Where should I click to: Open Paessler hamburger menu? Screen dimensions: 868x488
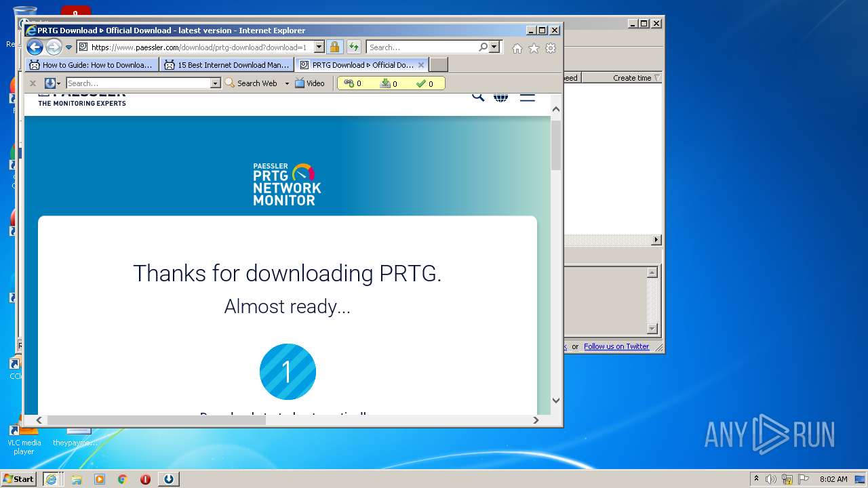528,97
